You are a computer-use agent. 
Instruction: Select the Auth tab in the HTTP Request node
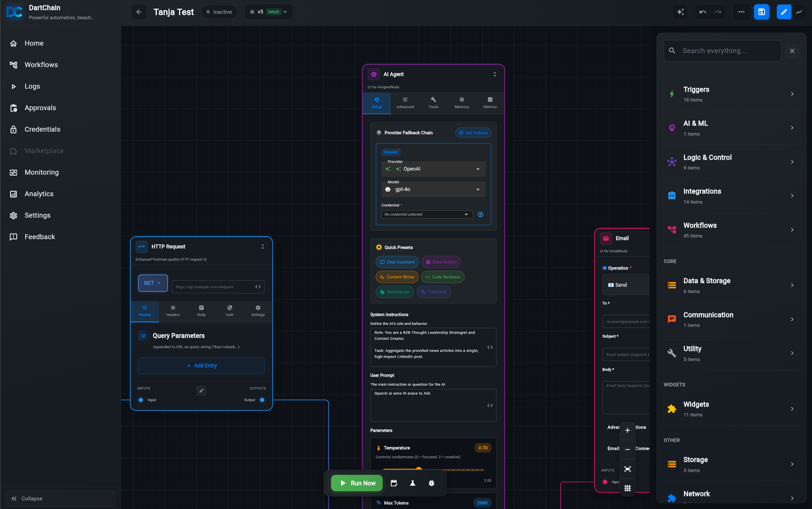(230, 310)
